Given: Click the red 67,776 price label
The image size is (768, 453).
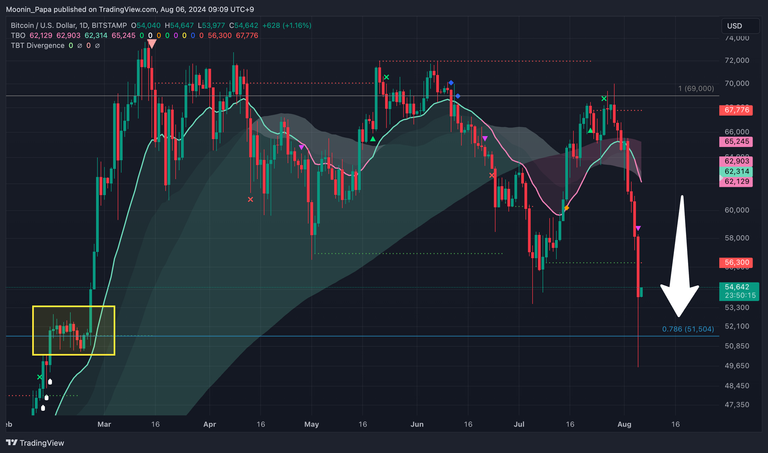Looking at the screenshot, I should (736, 110).
